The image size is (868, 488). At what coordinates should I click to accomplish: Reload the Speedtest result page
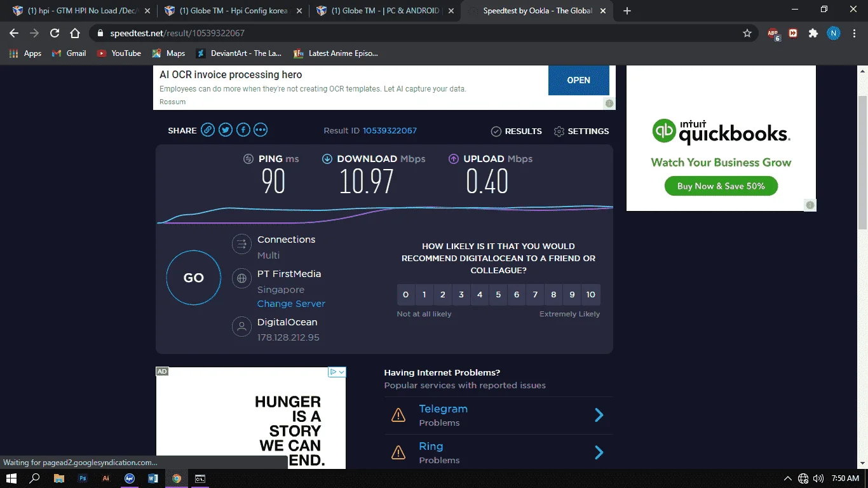[55, 33]
